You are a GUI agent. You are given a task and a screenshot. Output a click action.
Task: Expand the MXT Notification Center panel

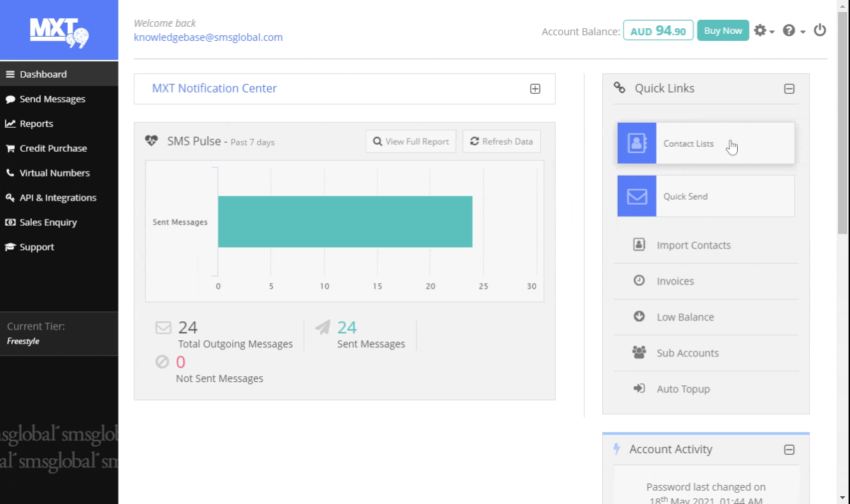(x=535, y=89)
